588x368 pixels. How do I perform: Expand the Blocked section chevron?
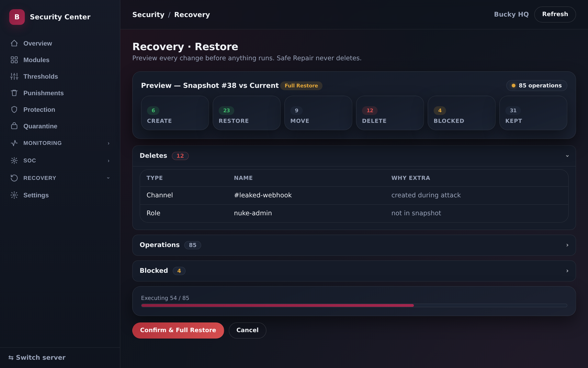[567, 271]
